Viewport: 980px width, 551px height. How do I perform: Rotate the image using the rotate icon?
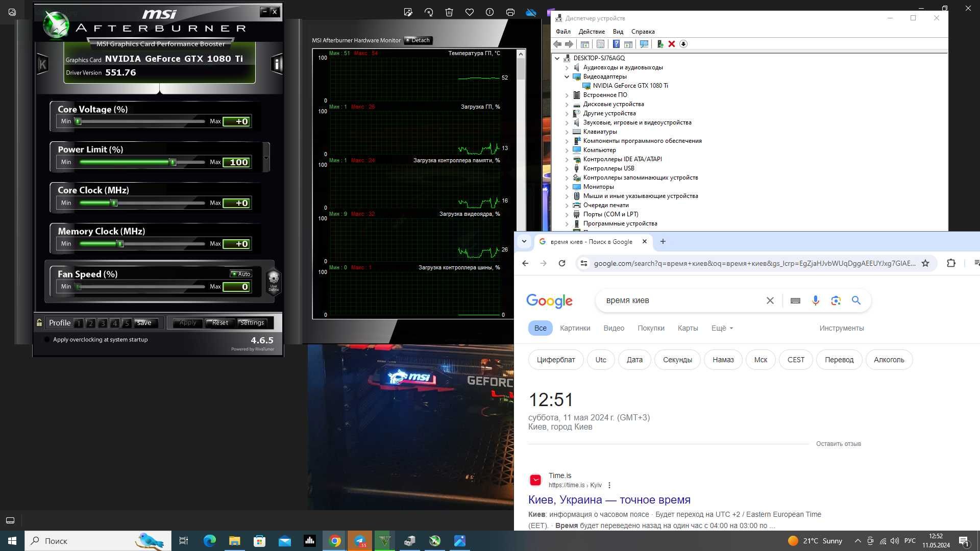click(x=429, y=12)
